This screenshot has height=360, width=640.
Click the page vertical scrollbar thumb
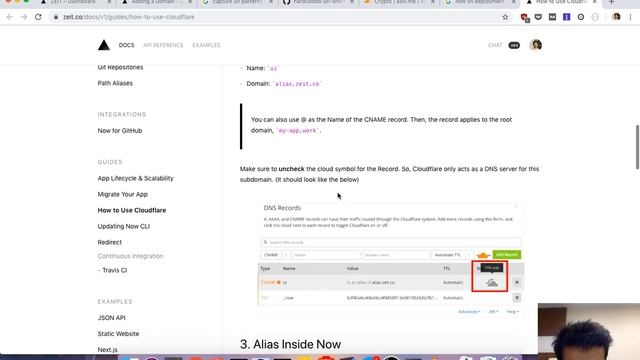(637, 147)
